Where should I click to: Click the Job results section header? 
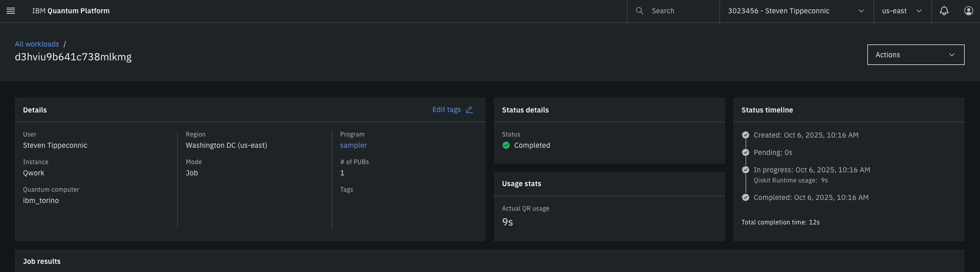click(x=42, y=261)
